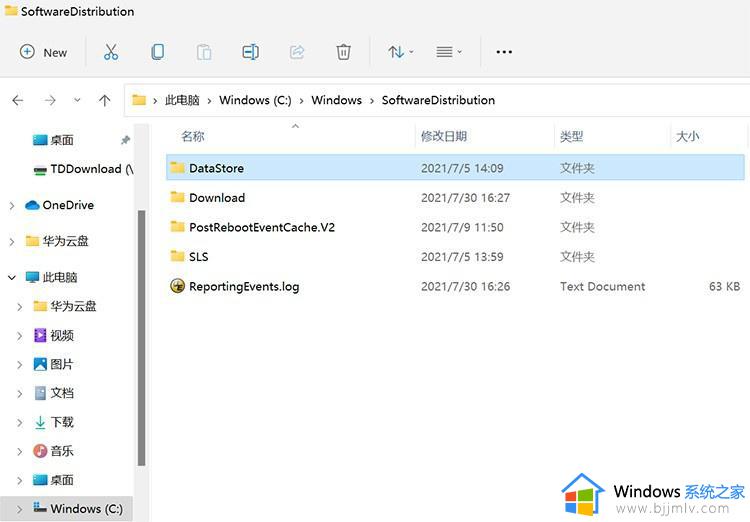Go forward with the right arrow
This screenshot has width=750, height=522.
[x=50, y=100]
